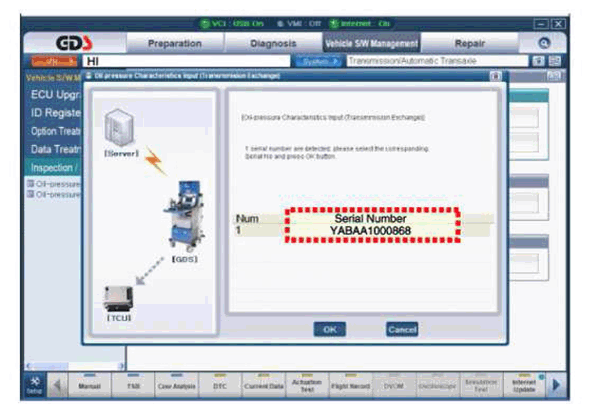Click the VCI USB status indicator

232,24
